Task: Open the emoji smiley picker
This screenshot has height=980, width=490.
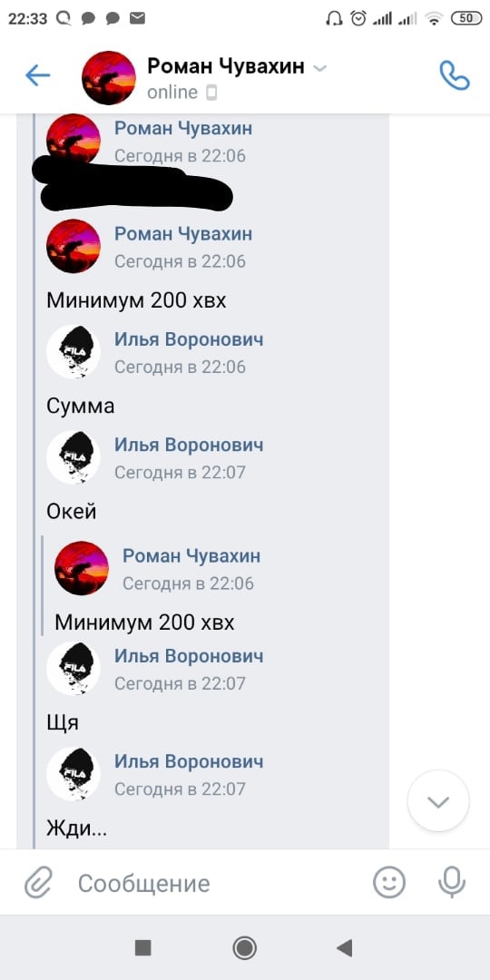Action: point(389,883)
